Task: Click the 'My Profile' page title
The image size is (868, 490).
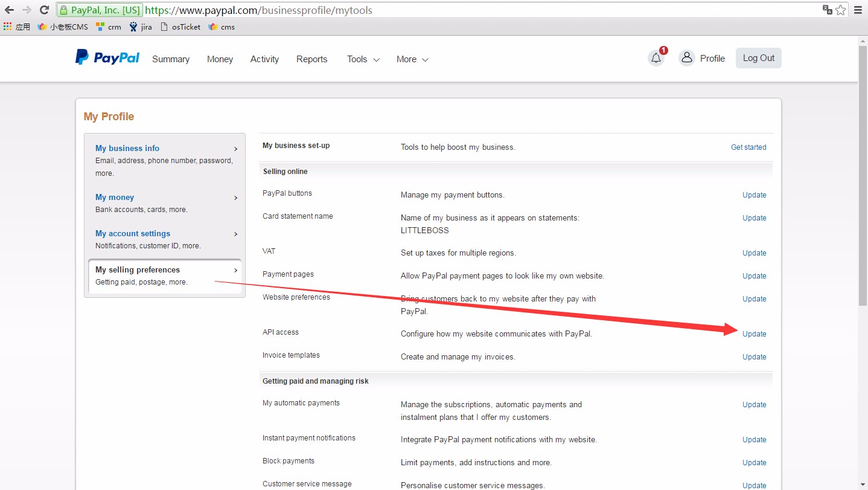Action: [109, 117]
